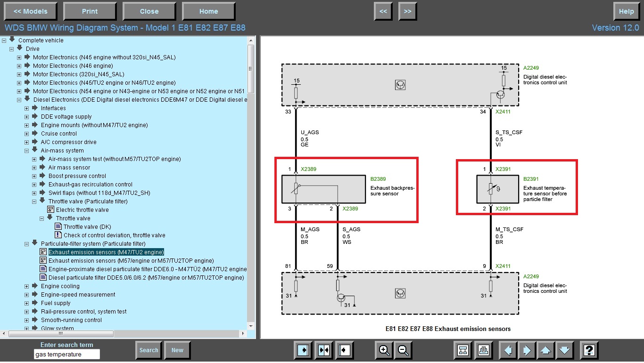Go to Home via top button
Screen dimensions: 644x363
pos(208,11)
